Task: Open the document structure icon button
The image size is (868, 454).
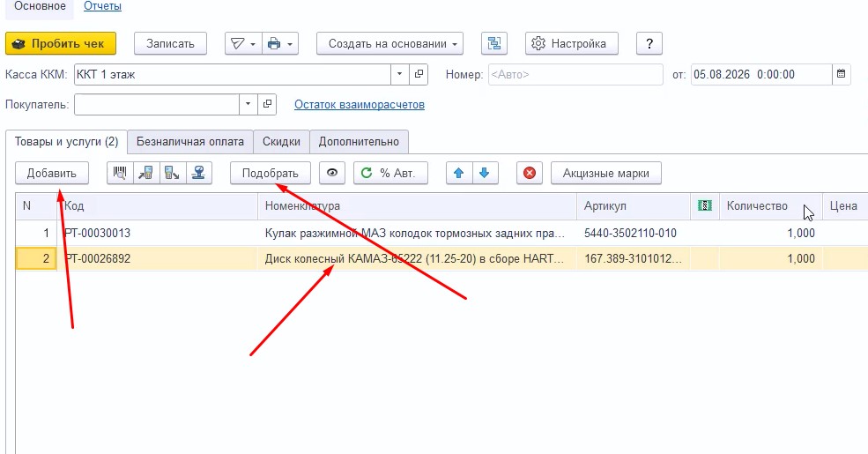Action: pyautogui.click(x=494, y=44)
